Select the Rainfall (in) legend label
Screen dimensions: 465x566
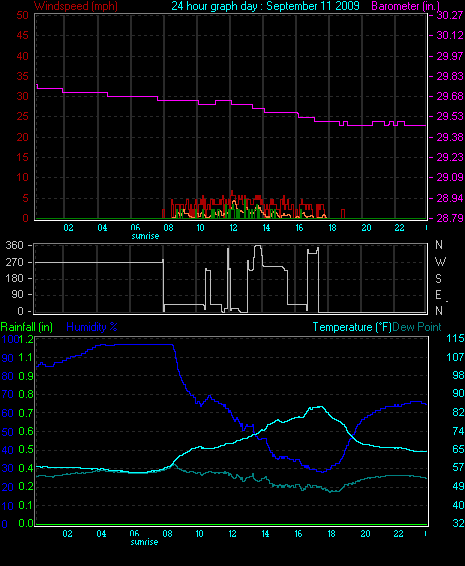27,327
